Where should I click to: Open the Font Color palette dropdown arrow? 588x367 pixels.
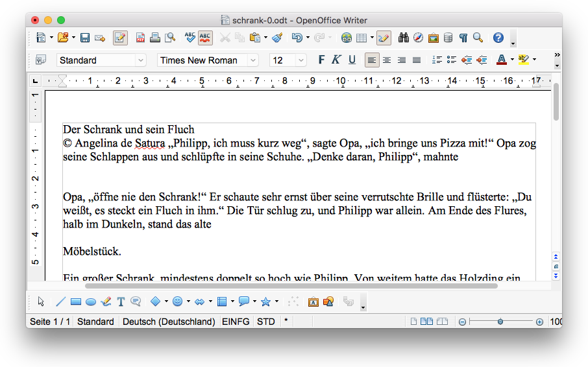click(x=512, y=60)
